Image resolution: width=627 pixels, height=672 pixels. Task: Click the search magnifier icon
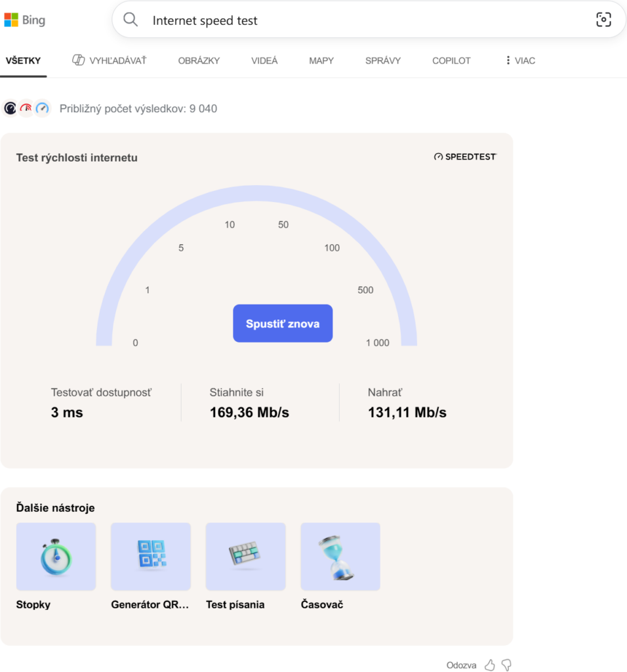[131, 20]
